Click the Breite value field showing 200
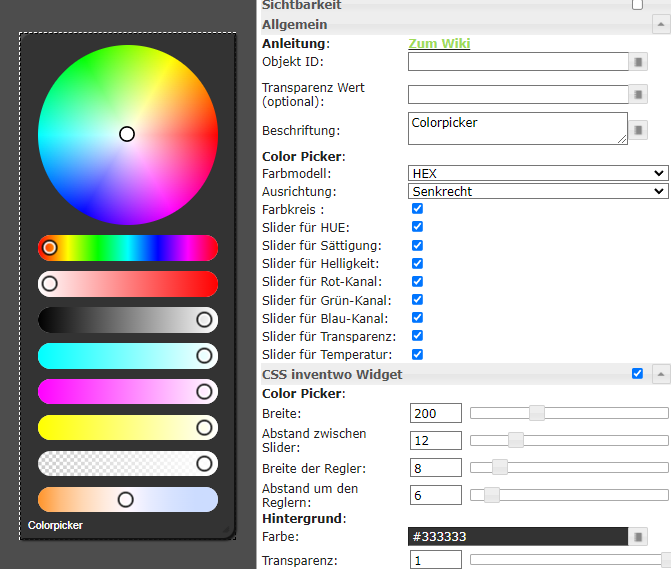This screenshot has height=569, width=671. click(x=435, y=413)
